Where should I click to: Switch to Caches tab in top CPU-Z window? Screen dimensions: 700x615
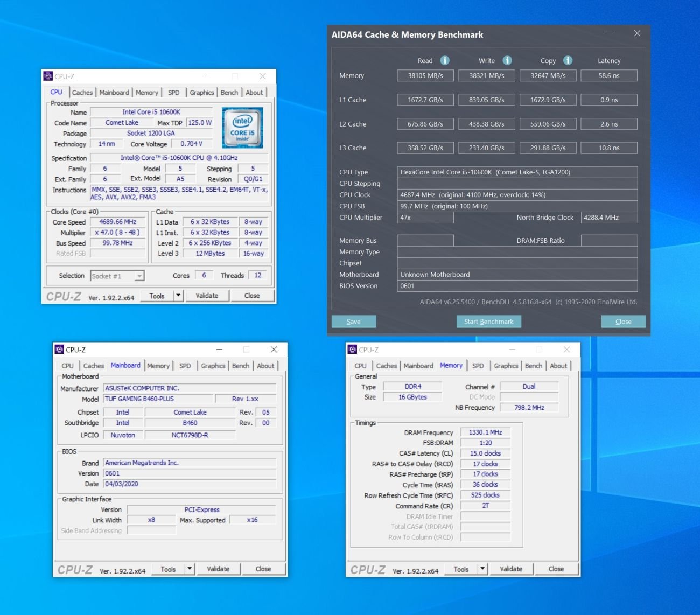pyautogui.click(x=82, y=93)
